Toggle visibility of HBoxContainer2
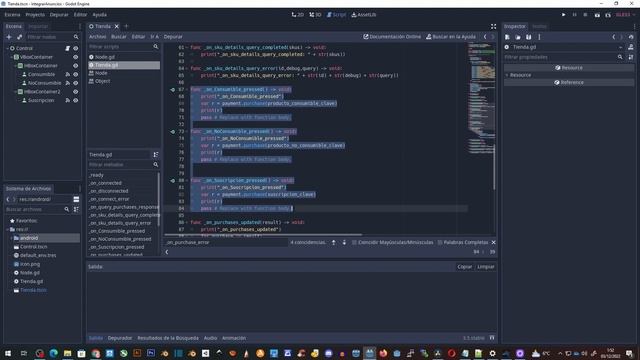Viewport: 640px width, 360px height. [76, 91]
